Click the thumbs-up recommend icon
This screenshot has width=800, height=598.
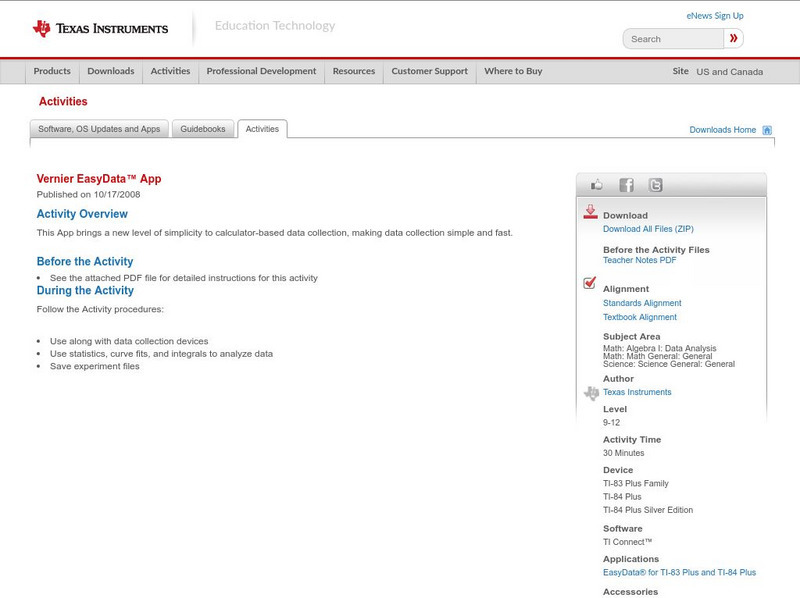pyautogui.click(x=596, y=184)
